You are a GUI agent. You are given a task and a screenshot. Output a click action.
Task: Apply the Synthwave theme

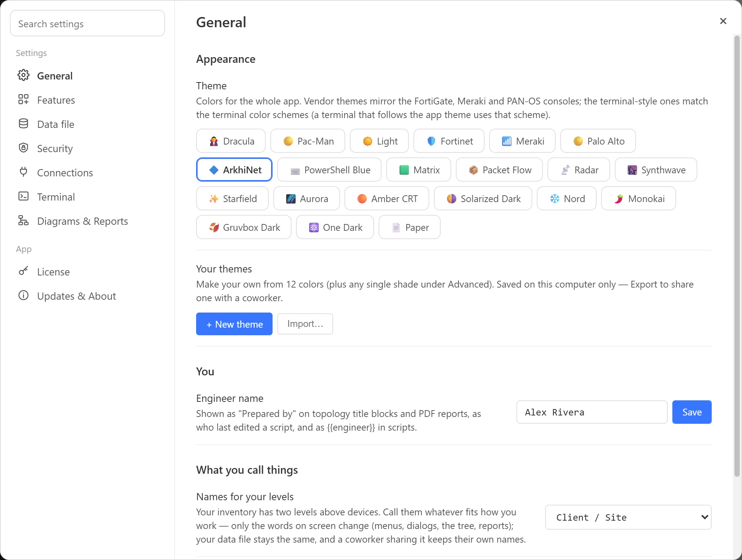[x=656, y=170]
